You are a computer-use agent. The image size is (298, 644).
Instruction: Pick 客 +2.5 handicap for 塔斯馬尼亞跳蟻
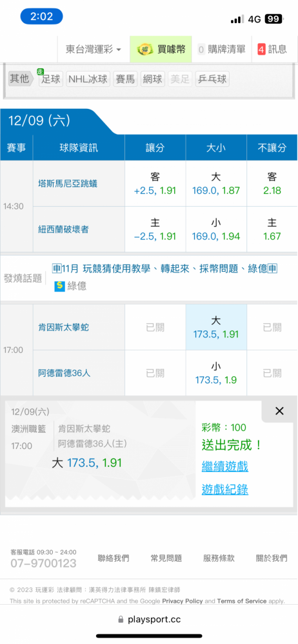click(155, 184)
